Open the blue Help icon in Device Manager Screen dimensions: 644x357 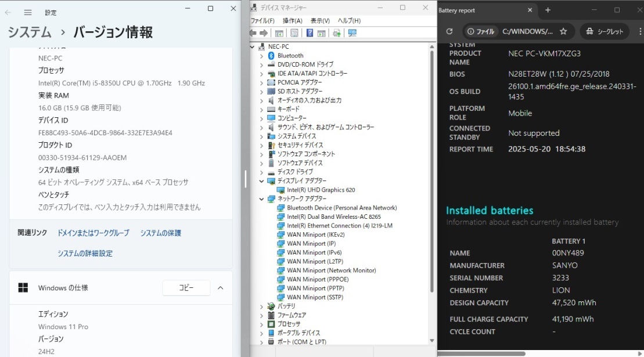pyautogui.click(x=310, y=33)
